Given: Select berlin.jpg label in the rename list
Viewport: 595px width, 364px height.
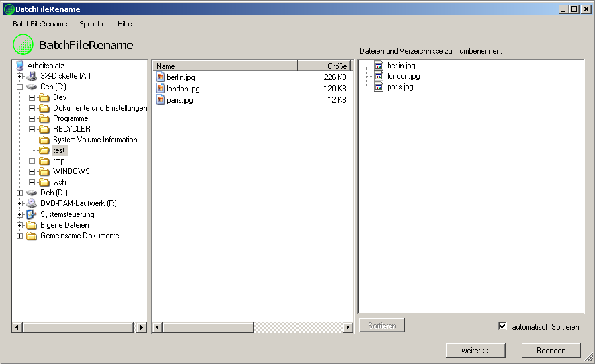Looking at the screenshot, I should pos(401,66).
